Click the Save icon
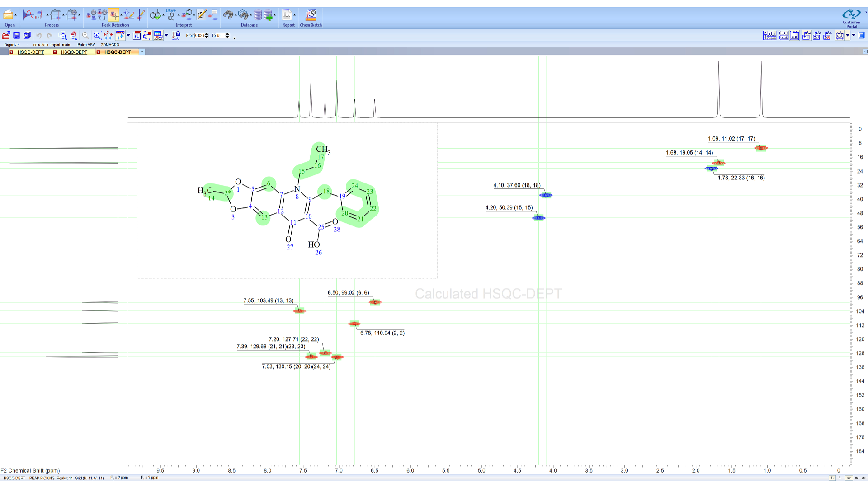The height and width of the screenshot is (488, 868). click(17, 35)
